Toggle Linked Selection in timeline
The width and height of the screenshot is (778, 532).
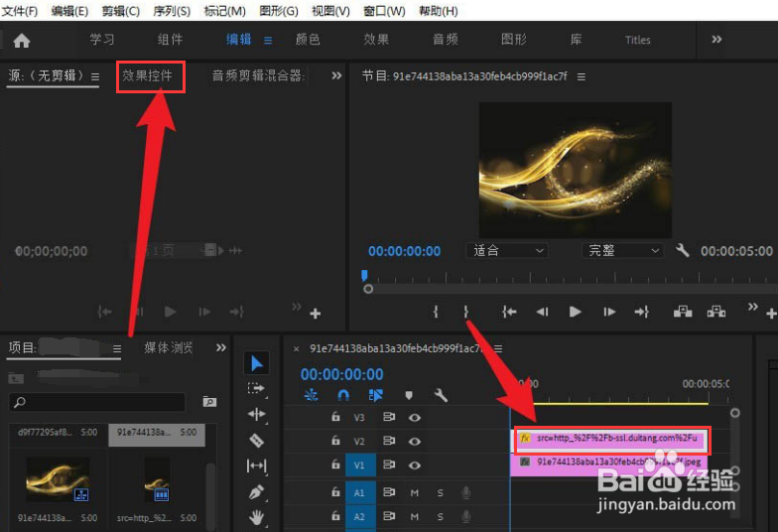[x=375, y=395]
